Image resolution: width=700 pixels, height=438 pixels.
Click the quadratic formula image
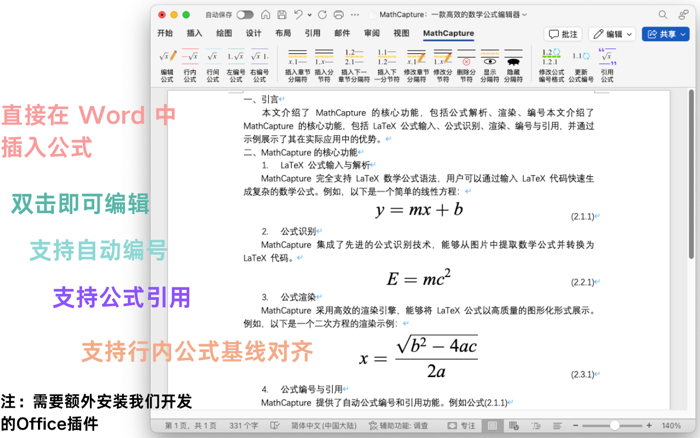(418, 357)
